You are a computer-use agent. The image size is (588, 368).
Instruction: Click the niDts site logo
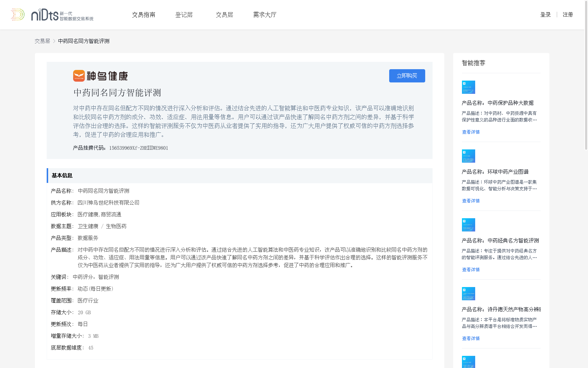52,15
